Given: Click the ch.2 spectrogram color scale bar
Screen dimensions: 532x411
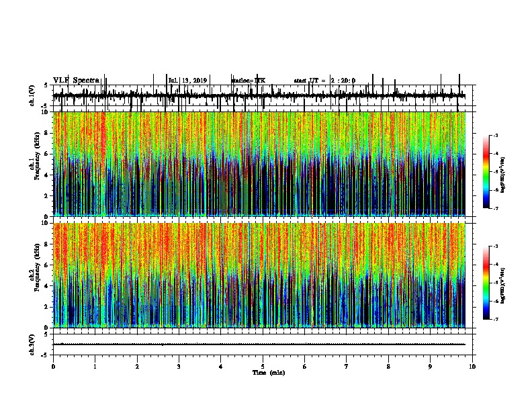Looking at the screenshot, I should (486, 283).
